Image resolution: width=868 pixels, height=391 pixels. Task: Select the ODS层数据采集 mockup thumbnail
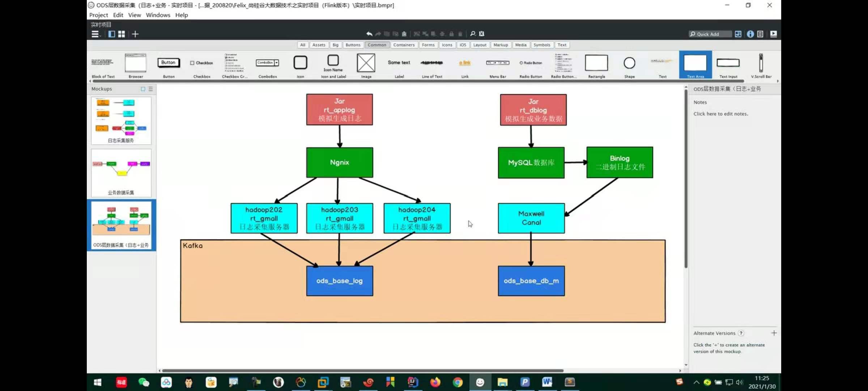tap(121, 225)
